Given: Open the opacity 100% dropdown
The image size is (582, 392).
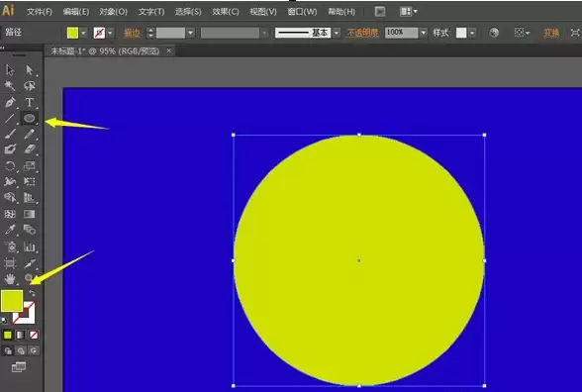Looking at the screenshot, I should pos(424,33).
